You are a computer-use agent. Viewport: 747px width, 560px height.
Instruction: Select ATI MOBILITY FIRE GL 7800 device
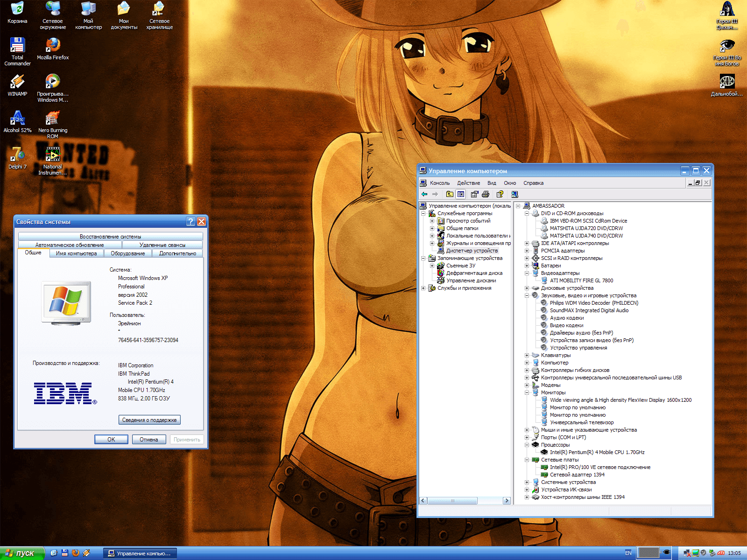[581, 280]
